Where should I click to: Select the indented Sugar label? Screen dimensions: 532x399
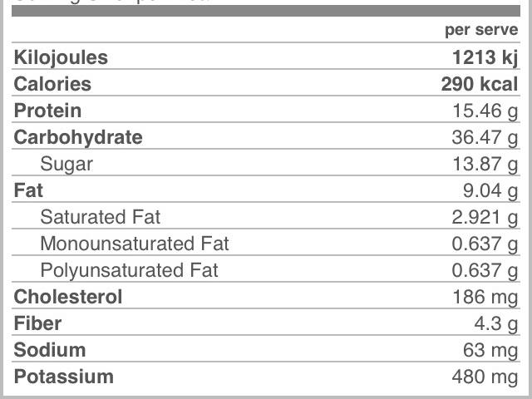click(66, 164)
